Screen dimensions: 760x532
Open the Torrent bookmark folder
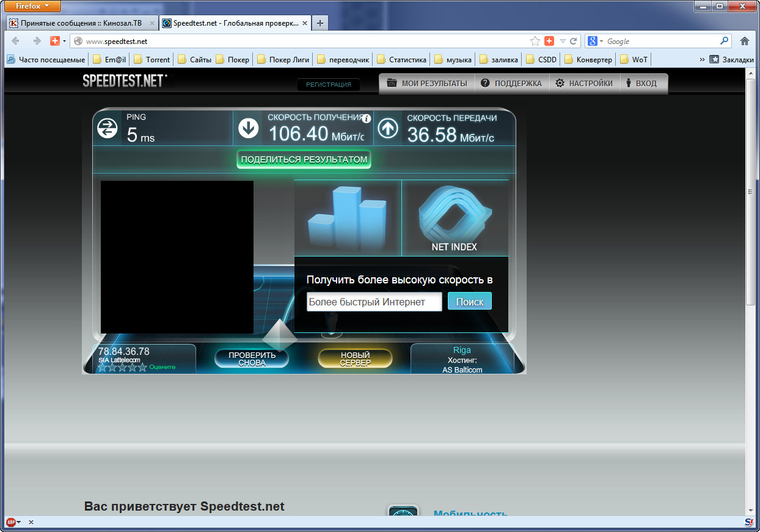click(x=152, y=59)
